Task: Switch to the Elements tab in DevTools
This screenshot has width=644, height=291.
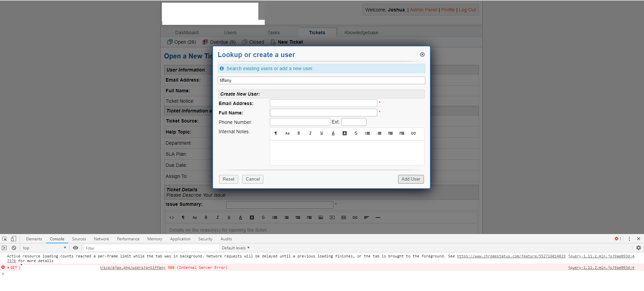Action: (34, 239)
